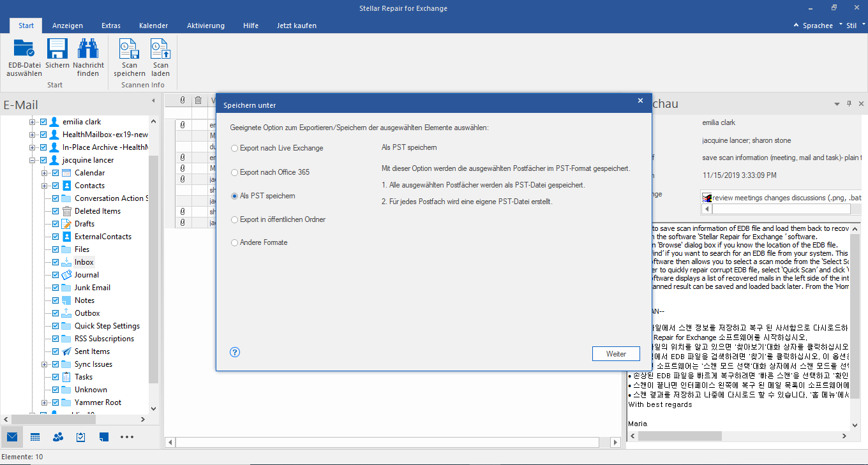Open the Extras ribbon tab
Image resolution: width=868 pixels, height=465 pixels.
point(111,26)
